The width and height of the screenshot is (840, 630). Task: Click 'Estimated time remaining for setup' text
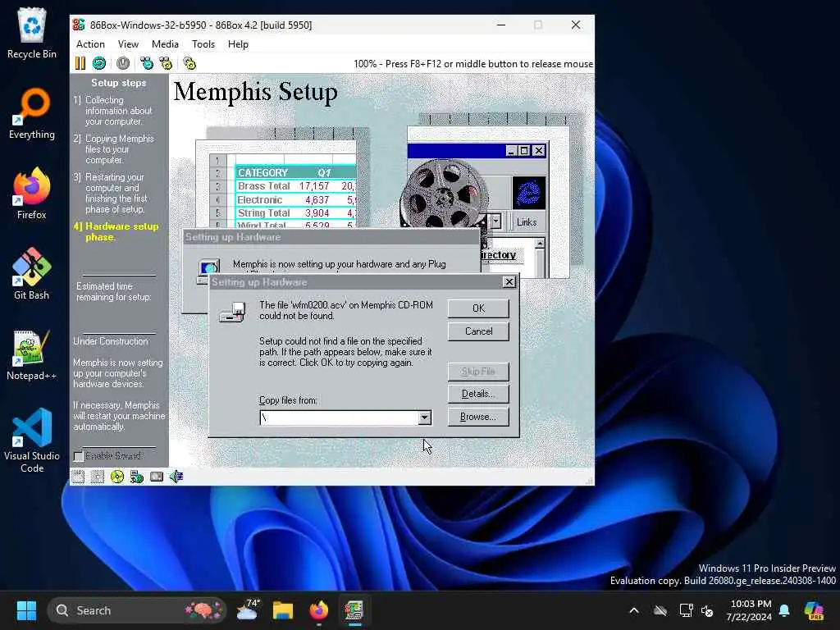click(x=113, y=291)
